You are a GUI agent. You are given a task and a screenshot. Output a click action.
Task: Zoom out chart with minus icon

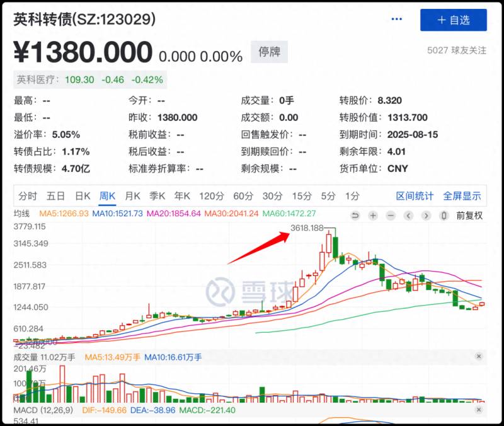(391, 216)
